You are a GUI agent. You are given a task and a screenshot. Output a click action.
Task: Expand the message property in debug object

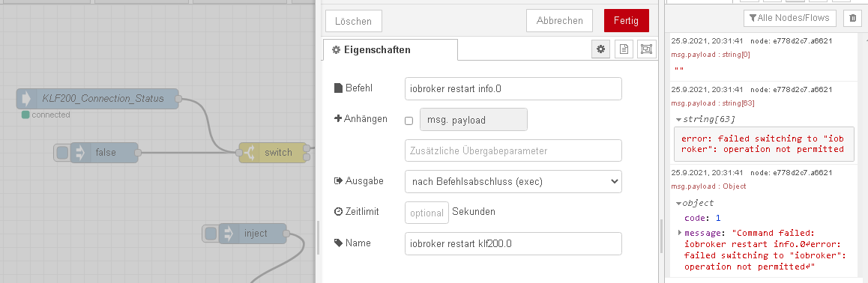point(679,233)
